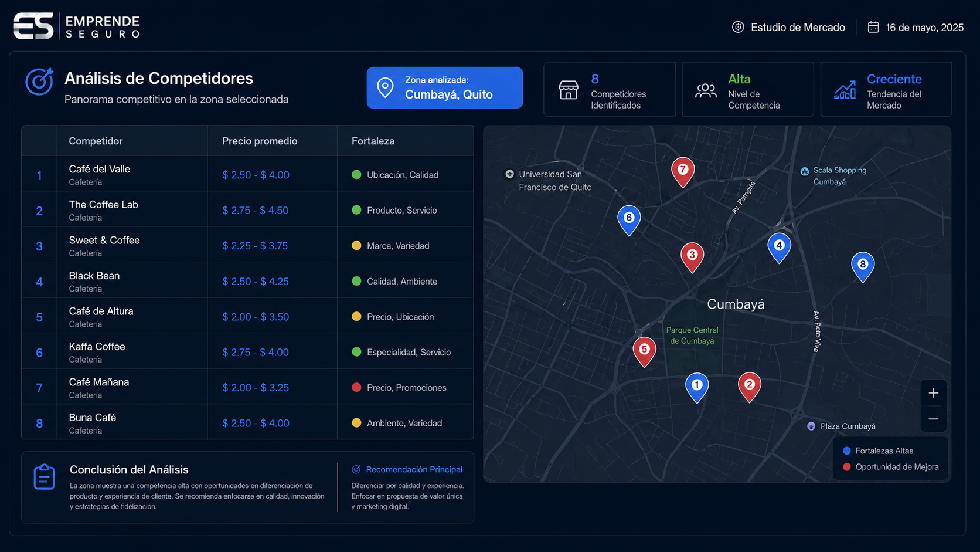Select Café Mañana competitor name
Screen dimensions: 980x552
98,382
